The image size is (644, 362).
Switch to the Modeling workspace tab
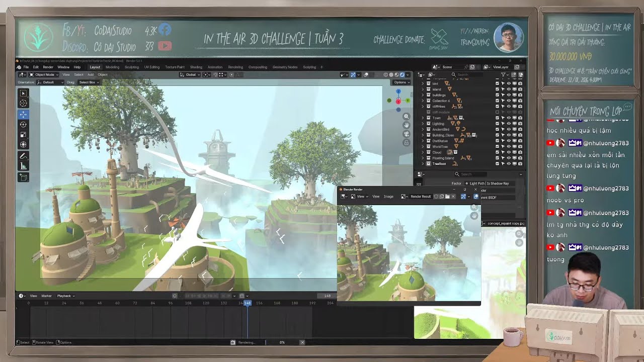(x=112, y=67)
